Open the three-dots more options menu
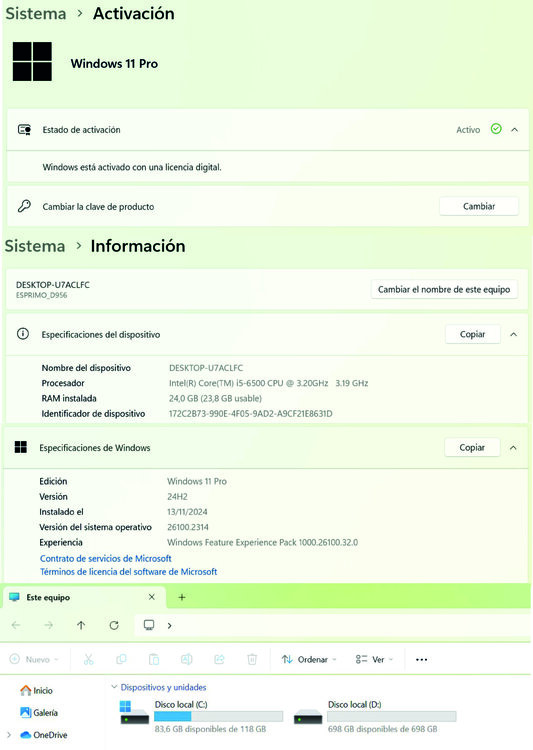Viewport: 533px width, 750px height. coord(422,660)
